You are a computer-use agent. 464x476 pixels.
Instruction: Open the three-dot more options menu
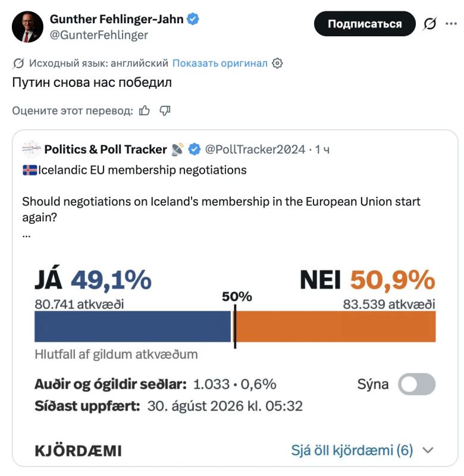pos(451,24)
